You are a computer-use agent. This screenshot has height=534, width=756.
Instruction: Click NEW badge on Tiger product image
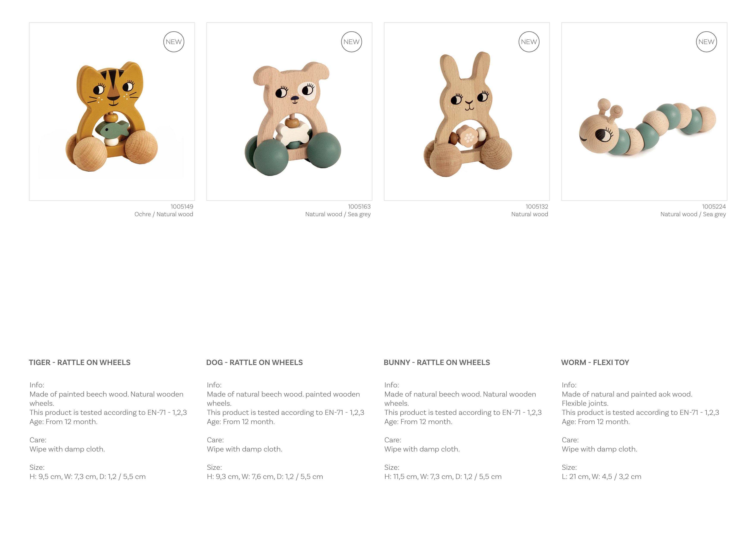point(173,42)
